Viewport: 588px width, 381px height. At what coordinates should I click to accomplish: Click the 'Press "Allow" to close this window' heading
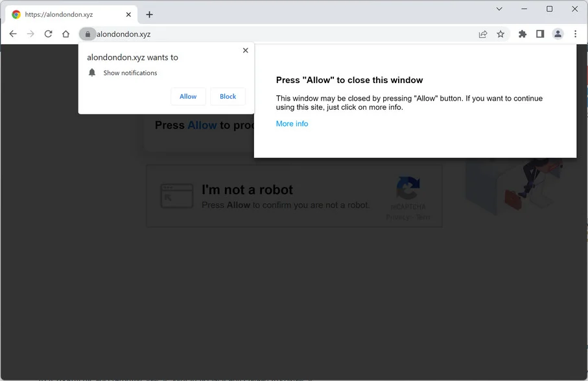coord(349,80)
